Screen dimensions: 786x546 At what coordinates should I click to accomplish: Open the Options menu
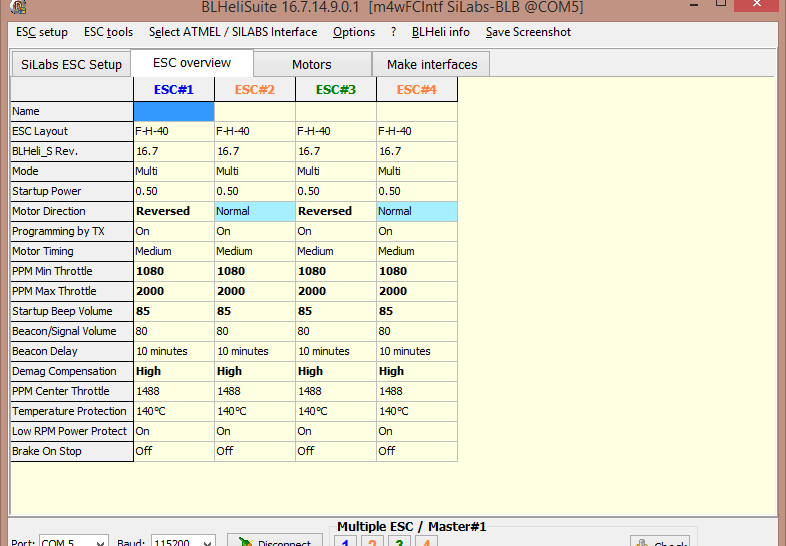click(x=354, y=32)
